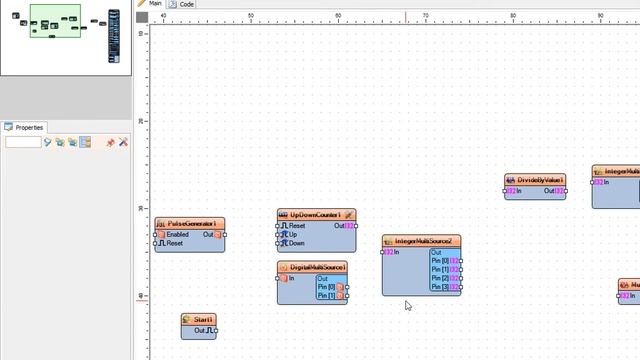Click Pin [3] output of IntegerMultiSource2

(461, 287)
